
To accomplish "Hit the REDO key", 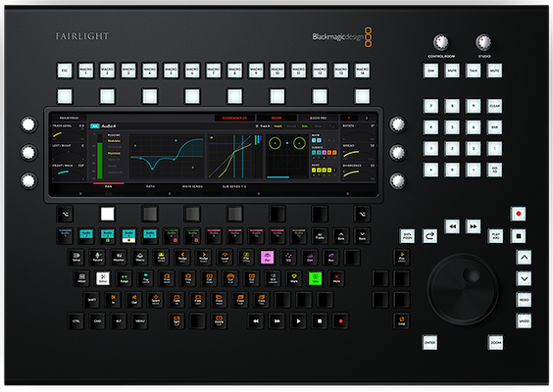I will [x=525, y=300].
